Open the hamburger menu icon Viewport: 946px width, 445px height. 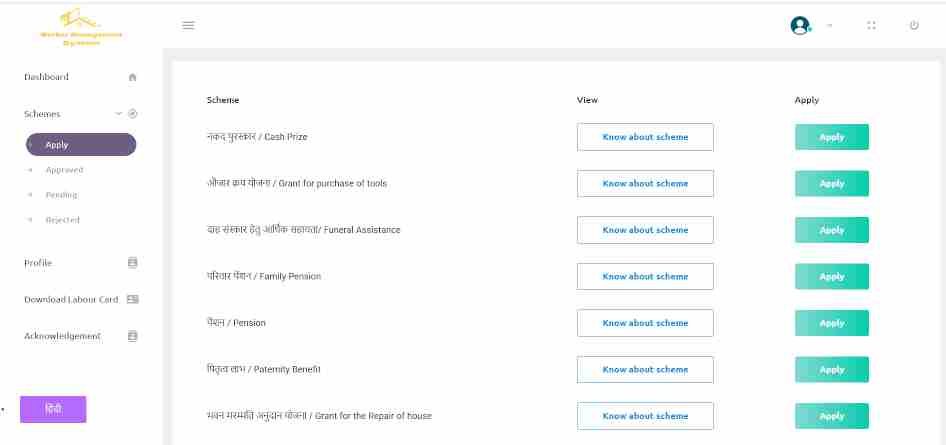click(188, 25)
